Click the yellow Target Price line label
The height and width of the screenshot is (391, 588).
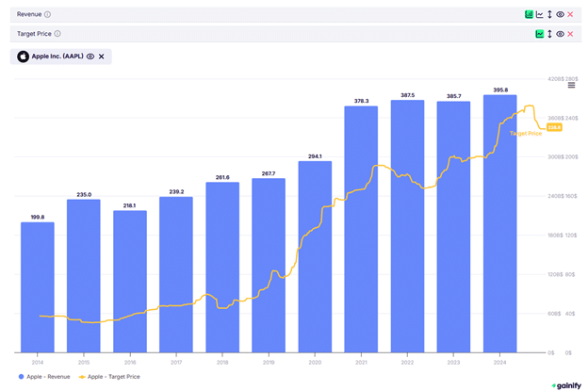(526, 134)
